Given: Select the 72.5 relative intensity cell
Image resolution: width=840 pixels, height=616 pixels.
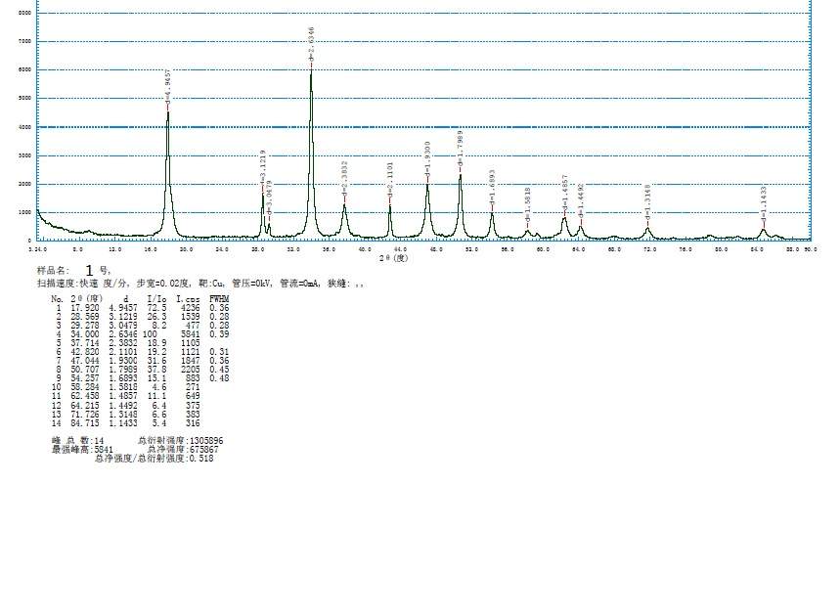Looking at the screenshot, I should 157,308.
